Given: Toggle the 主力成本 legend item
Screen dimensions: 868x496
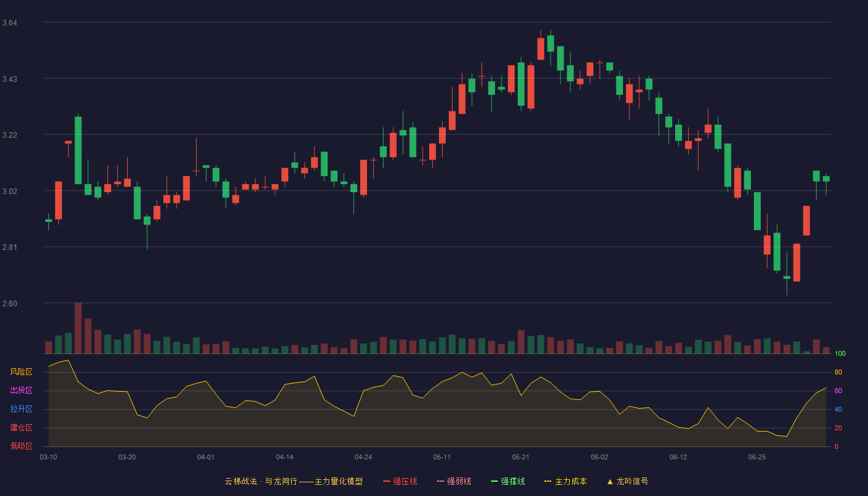Looking at the screenshot, I should (x=565, y=481).
